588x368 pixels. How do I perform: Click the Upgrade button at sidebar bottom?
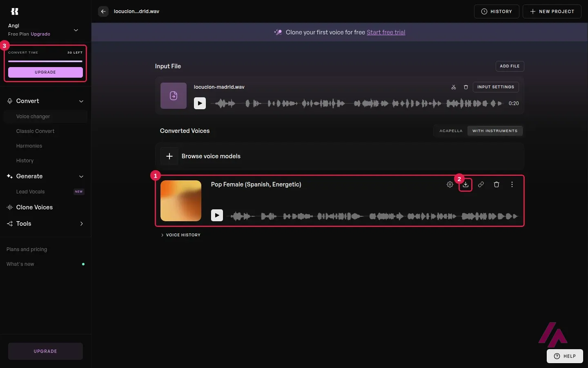(45, 351)
